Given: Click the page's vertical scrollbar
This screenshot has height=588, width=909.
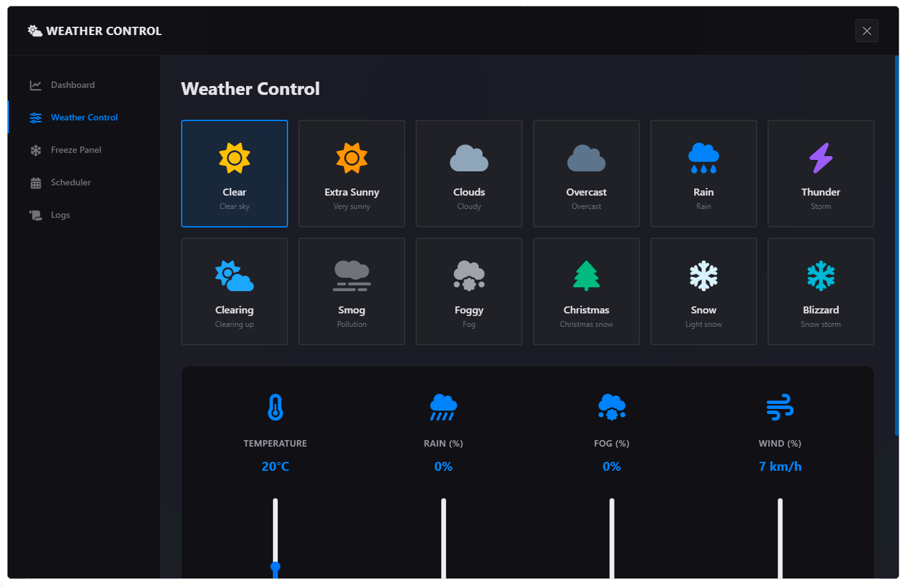Looking at the screenshot, I should pyautogui.click(x=896, y=246).
